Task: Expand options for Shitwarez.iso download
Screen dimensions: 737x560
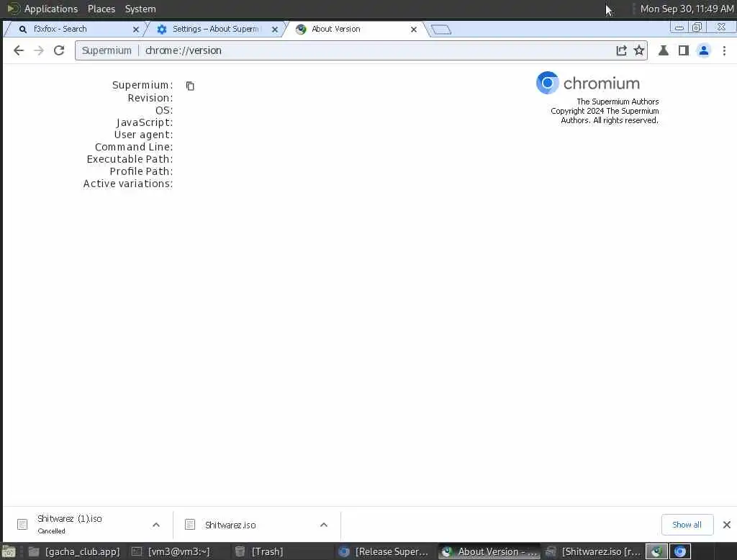Action: (324, 525)
